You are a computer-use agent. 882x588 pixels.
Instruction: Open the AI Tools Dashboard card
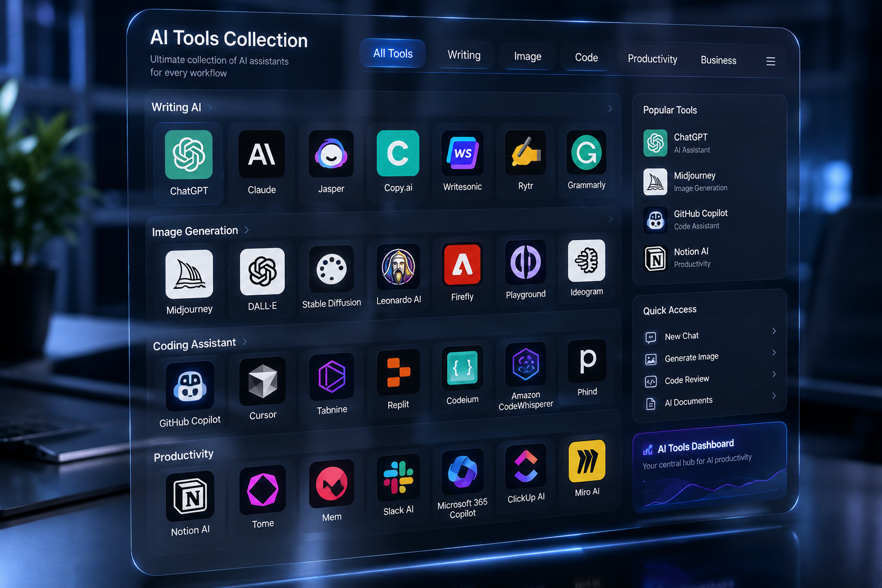point(710,467)
